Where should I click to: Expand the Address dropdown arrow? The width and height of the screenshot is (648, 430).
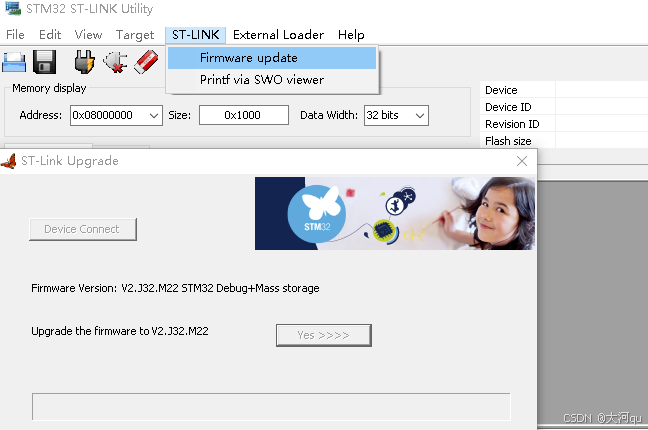[x=154, y=115]
